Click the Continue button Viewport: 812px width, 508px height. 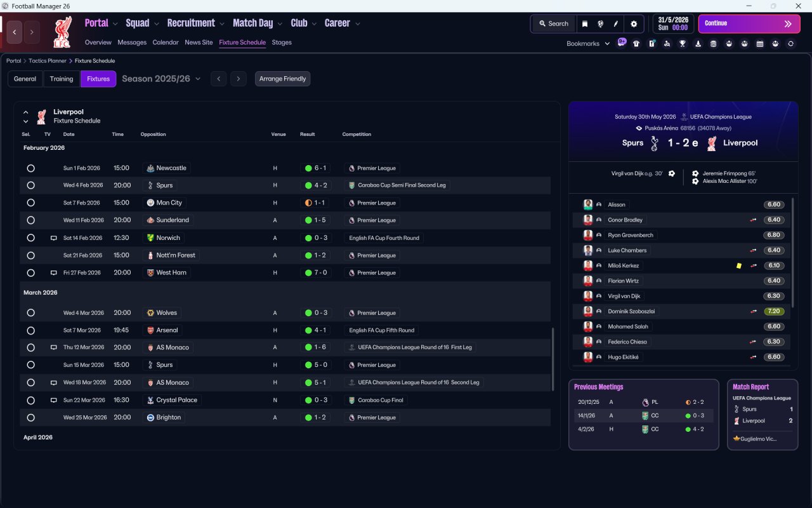[x=749, y=23]
